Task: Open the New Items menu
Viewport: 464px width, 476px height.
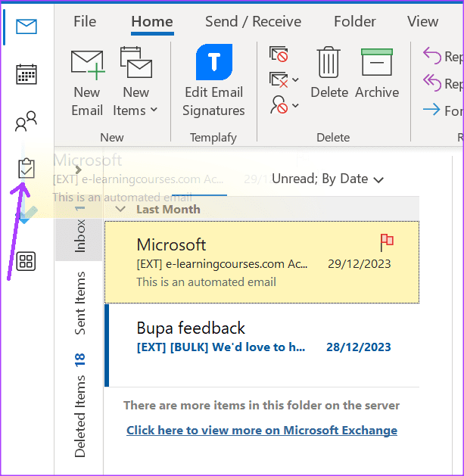Action: click(x=135, y=82)
